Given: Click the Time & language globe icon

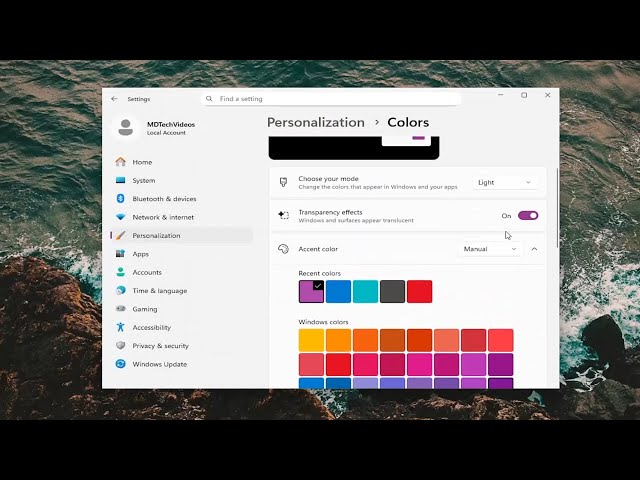Looking at the screenshot, I should pyautogui.click(x=120, y=290).
